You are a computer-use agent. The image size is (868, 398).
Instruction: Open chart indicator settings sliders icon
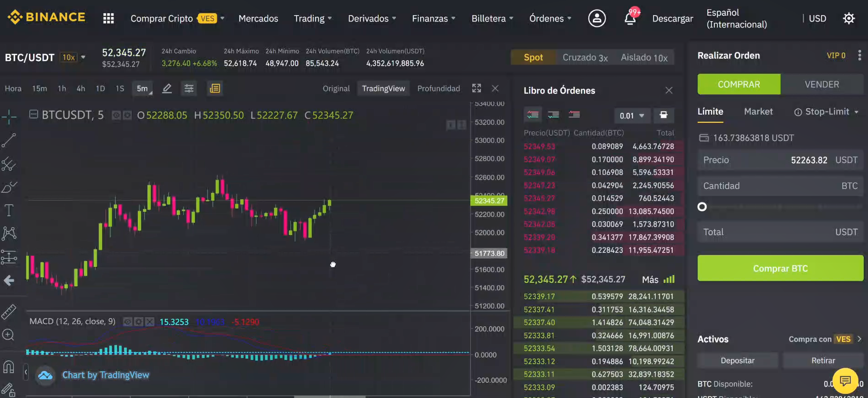[189, 88]
